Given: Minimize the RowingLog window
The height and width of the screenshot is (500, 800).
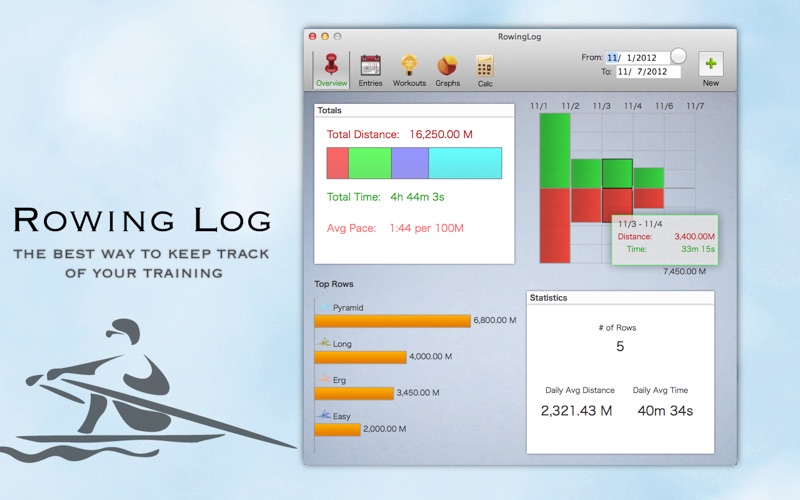Looking at the screenshot, I should coord(325,36).
